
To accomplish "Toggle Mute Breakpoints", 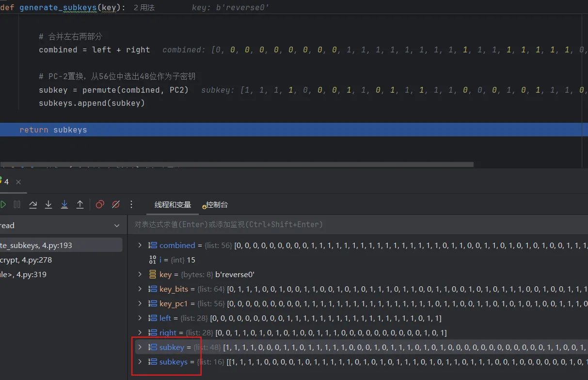I will click(x=116, y=204).
